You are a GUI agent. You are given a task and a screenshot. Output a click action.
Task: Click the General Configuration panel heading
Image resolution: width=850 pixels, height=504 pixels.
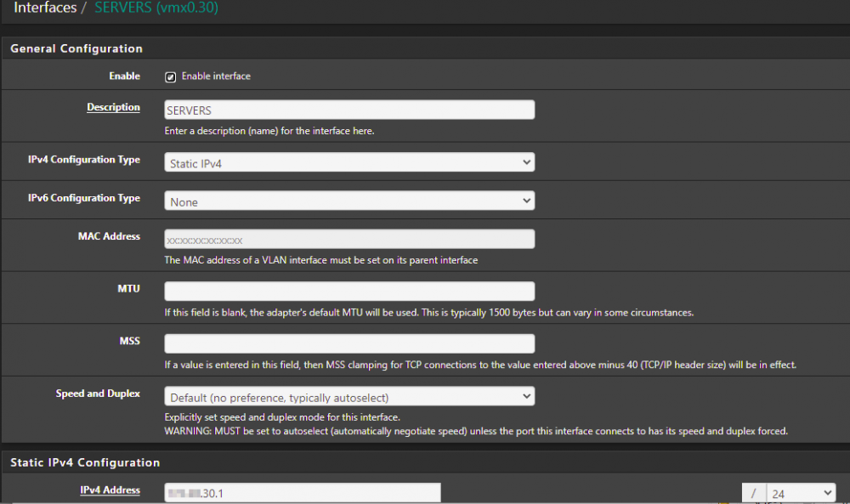tap(76, 48)
